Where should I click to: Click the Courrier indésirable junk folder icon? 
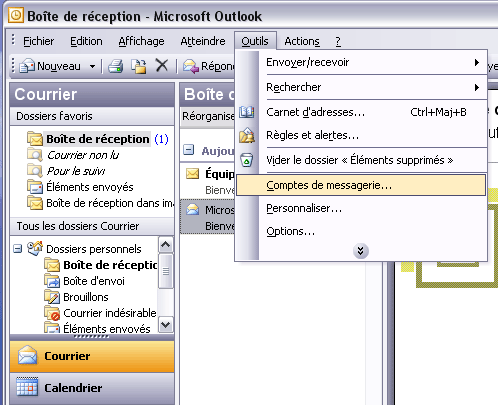[x=52, y=313]
